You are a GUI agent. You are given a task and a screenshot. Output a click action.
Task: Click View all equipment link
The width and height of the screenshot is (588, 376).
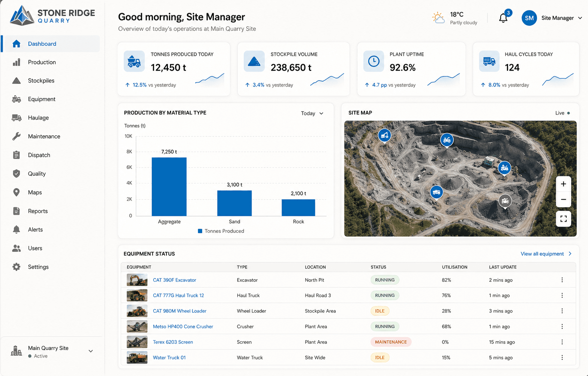(546, 254)
